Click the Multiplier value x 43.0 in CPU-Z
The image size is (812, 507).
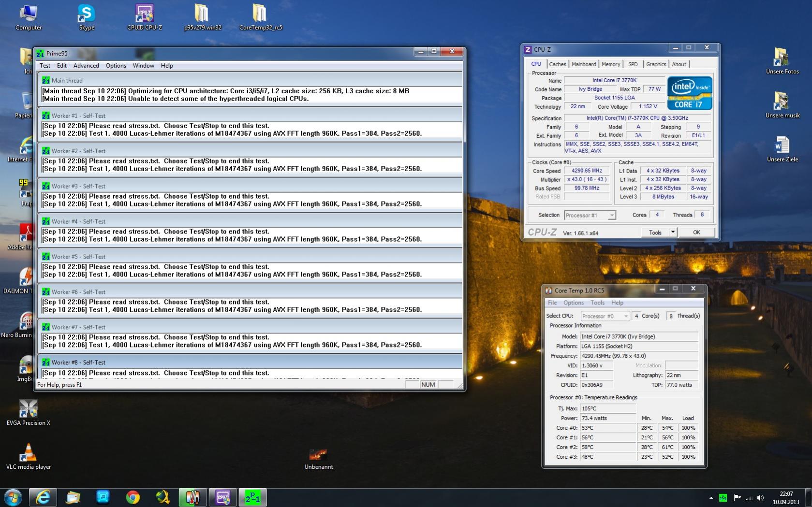point(587,179)
